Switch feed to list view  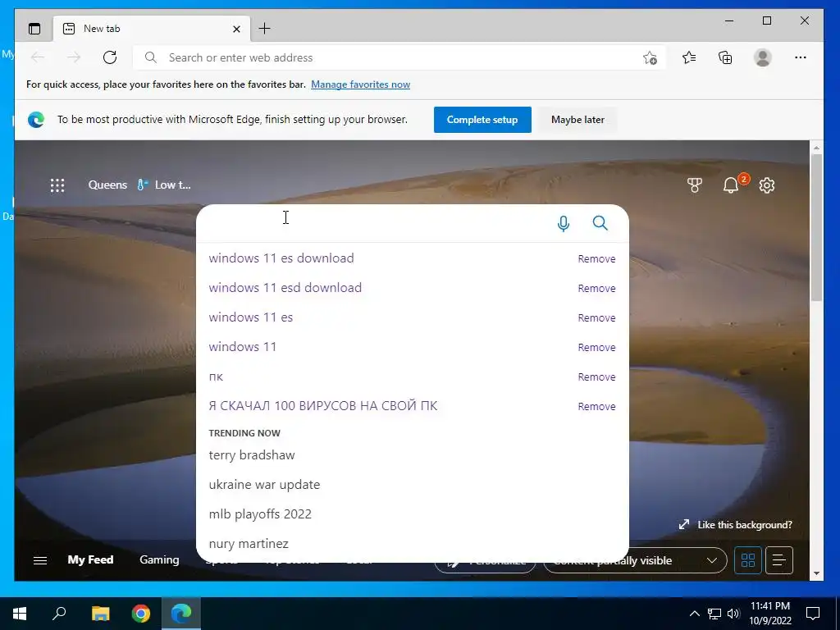point(779,560)
